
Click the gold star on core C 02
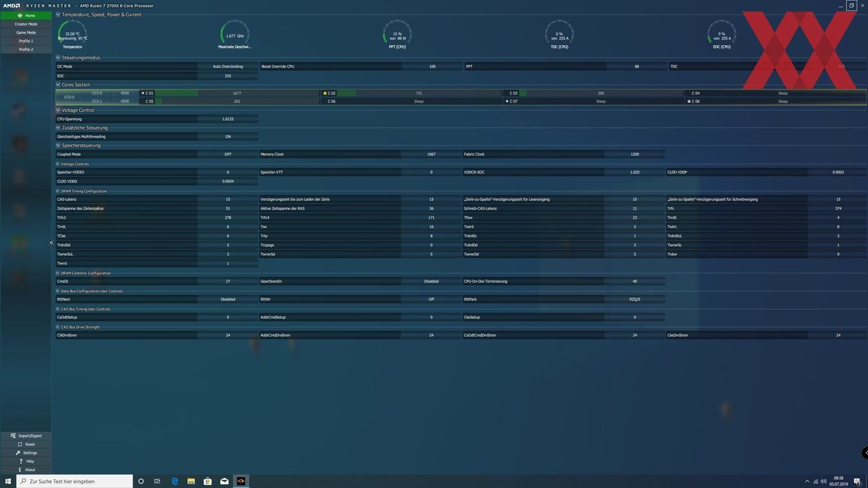pos(325,93)
